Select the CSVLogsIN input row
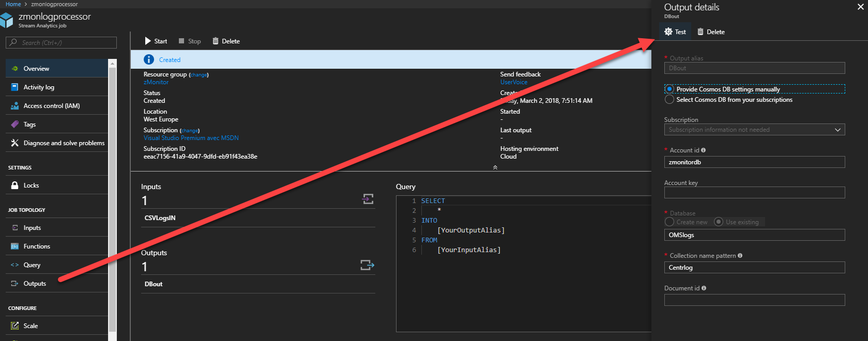The height and width of the screenshot is (341, 868). point(258,218)
